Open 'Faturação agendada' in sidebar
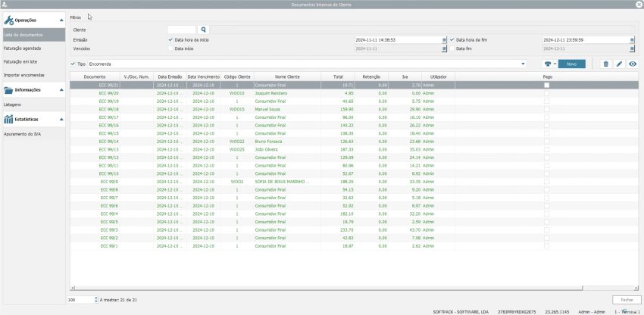644x315 pixels. point(23,48)
